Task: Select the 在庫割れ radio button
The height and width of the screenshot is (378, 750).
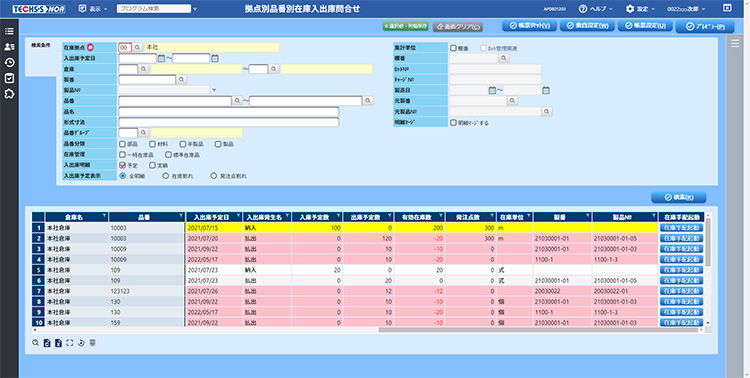Action: coord(166,176)
